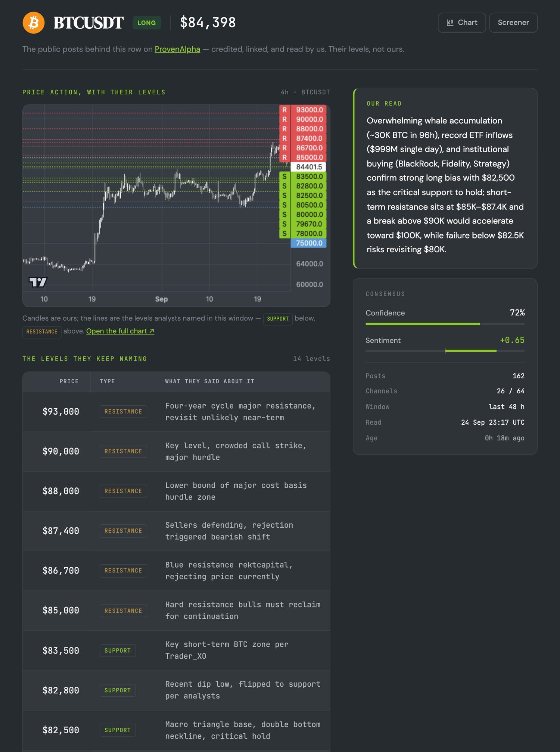
Task: Select the 82500.0 support label on chart
Action: [x=303, y=196]
